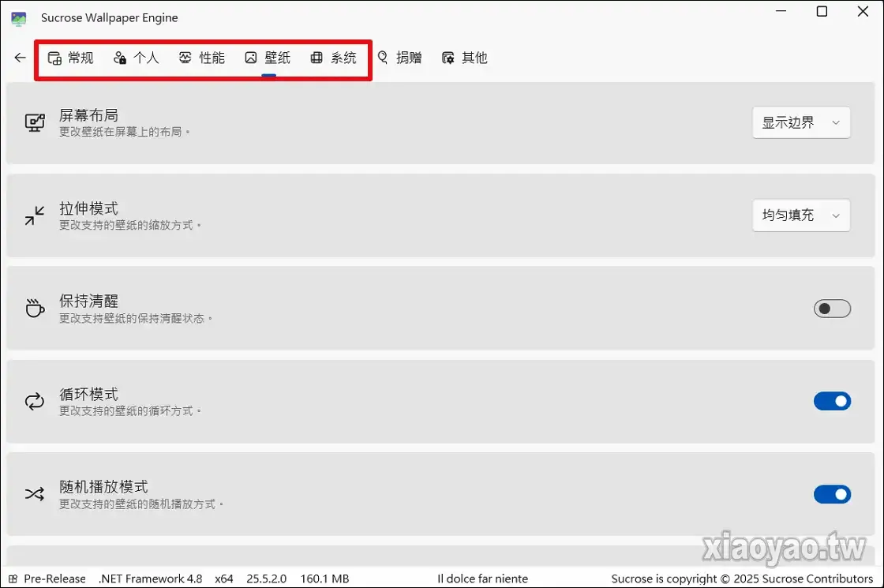Click the Pre-Release status bar icon
The height and width of the screenshot is (588, 884).
click(x=13, y=579)
